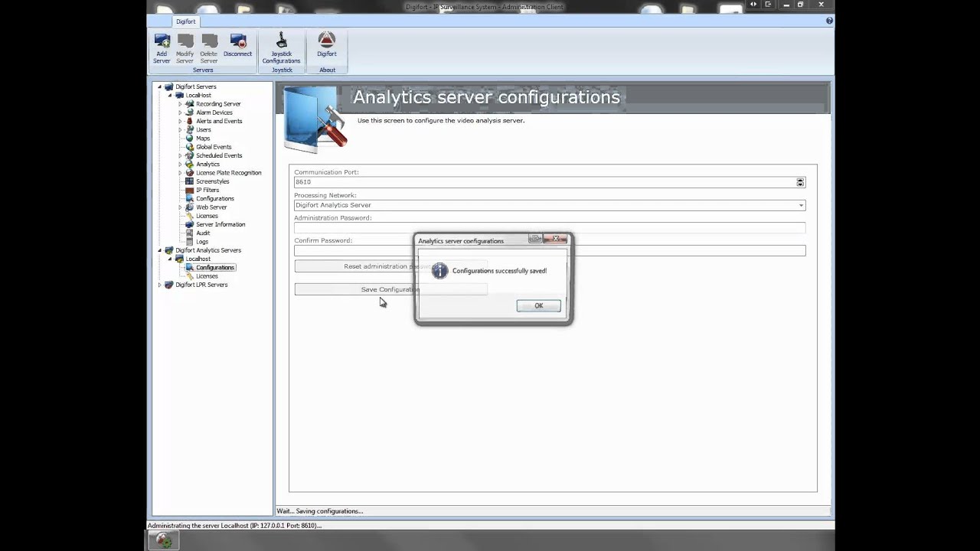
Task: Collapse the Digifort Analytics Servers node
Action: pos(160,250)
